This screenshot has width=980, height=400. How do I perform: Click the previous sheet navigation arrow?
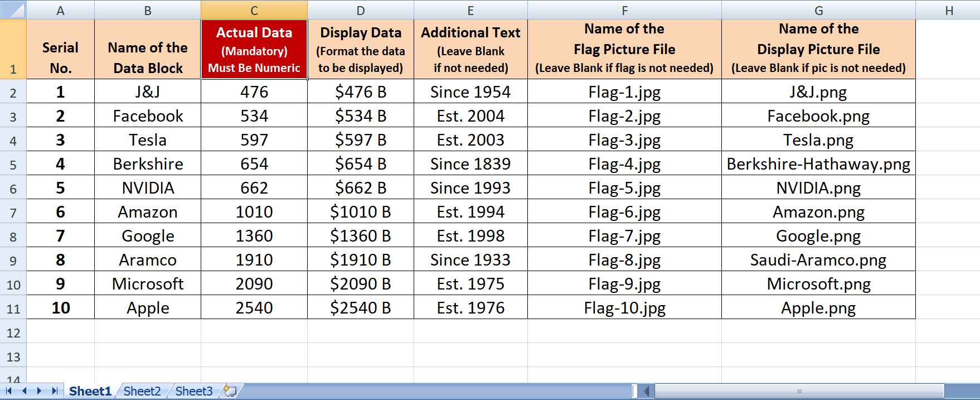tap(24, 391)
